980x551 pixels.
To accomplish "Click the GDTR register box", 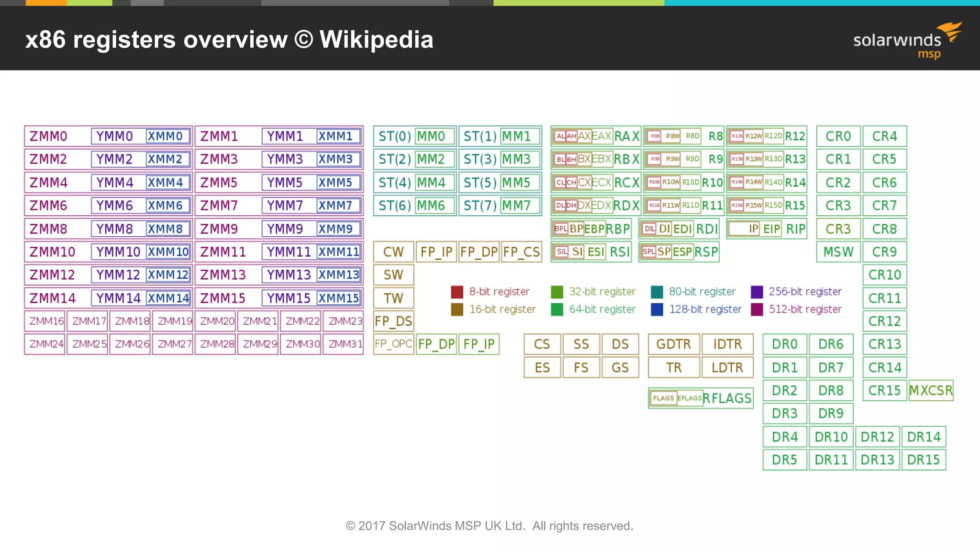I will [674, 344].
